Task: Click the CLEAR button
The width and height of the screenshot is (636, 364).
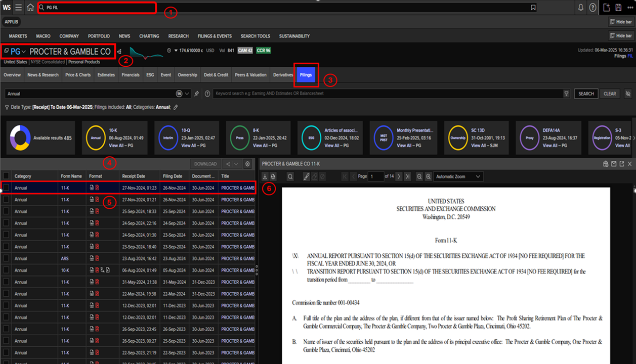Action: point(610,94)
